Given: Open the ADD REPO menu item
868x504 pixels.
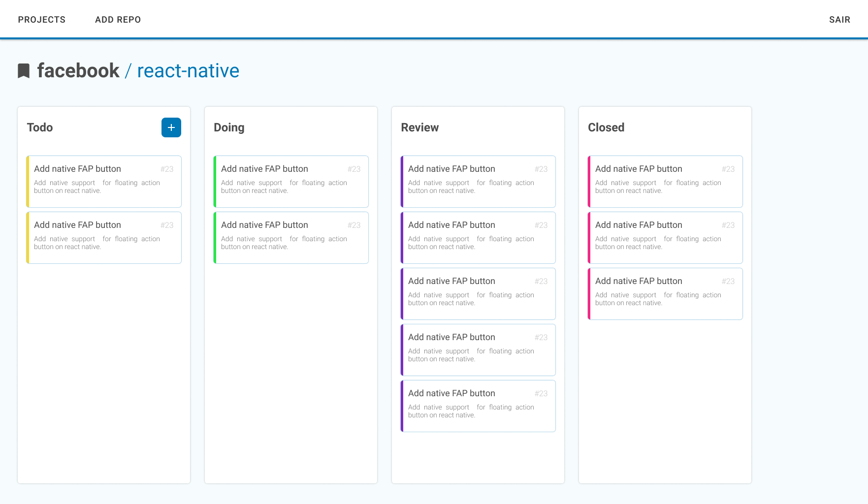Looking at the screenshot, I should point(118,20).
